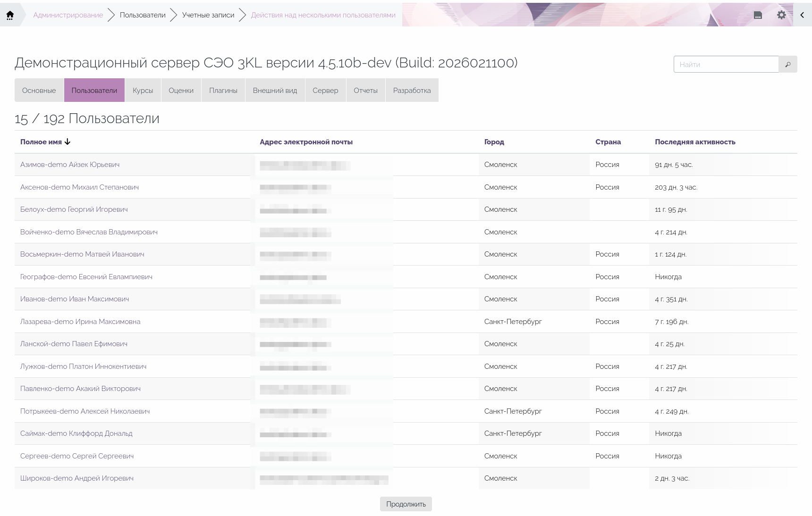The width and height of the screenshot is (812, 516).
Task: Type in the Найти search field
Action: tap(726, 65)
